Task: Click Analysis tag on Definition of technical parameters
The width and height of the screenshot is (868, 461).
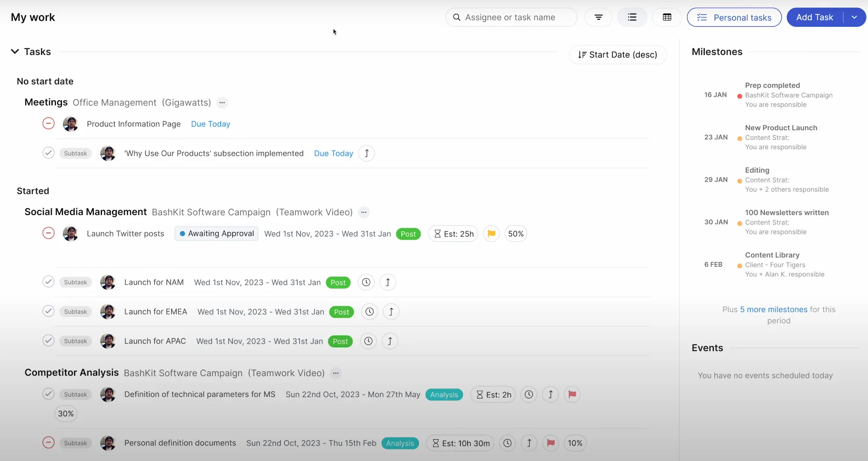Action: [x=444, y=395]
